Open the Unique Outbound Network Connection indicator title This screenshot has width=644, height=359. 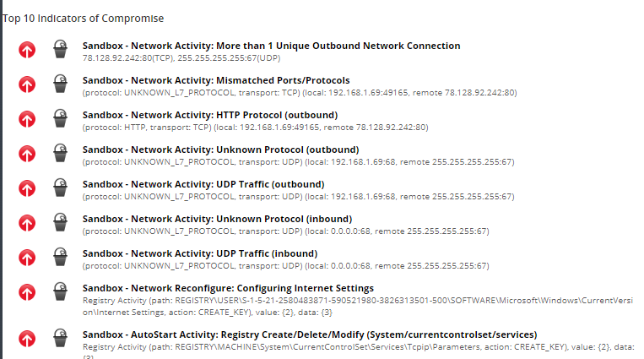271,46
